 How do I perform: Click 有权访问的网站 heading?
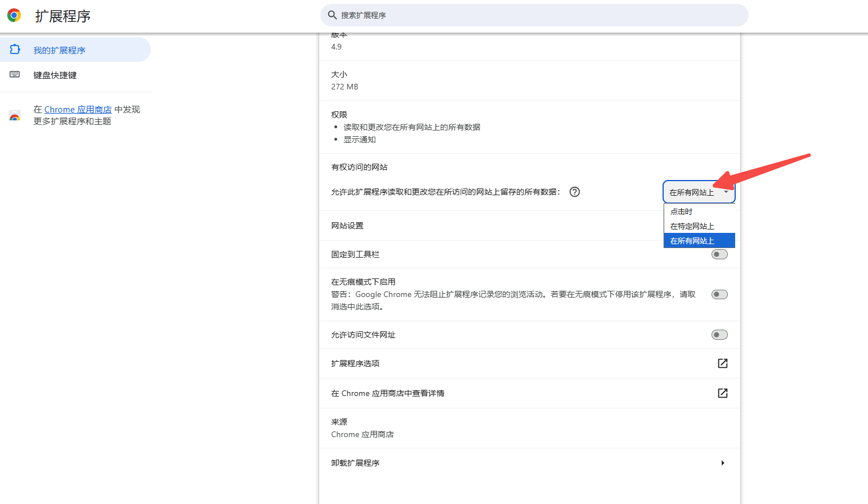(359, 167)
